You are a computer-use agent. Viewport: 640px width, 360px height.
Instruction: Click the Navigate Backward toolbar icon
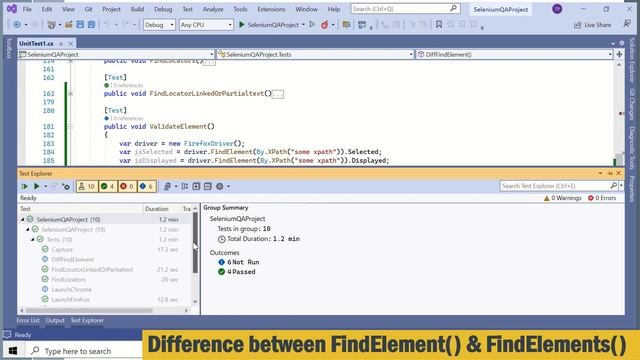(17, 25)
